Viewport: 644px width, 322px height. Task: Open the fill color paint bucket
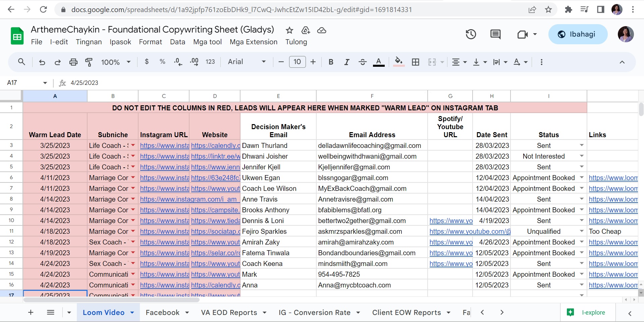pyautogui.click(x=398, y=62)
